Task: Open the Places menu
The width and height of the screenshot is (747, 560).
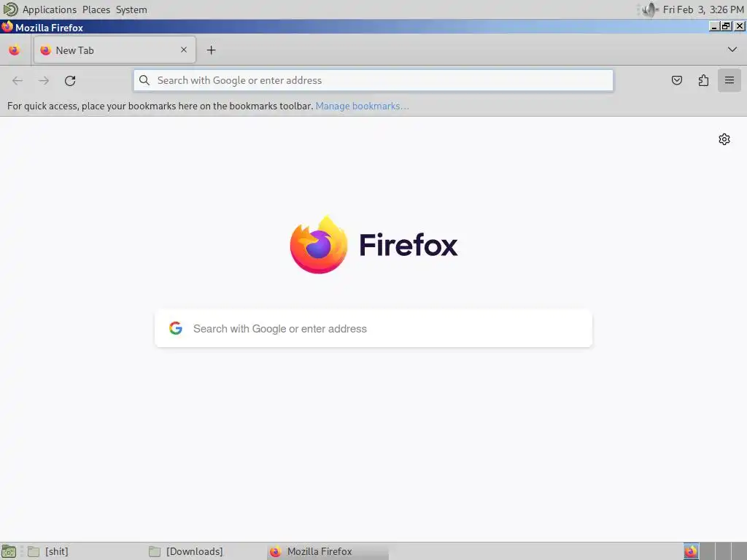Action: pos(96,9)
